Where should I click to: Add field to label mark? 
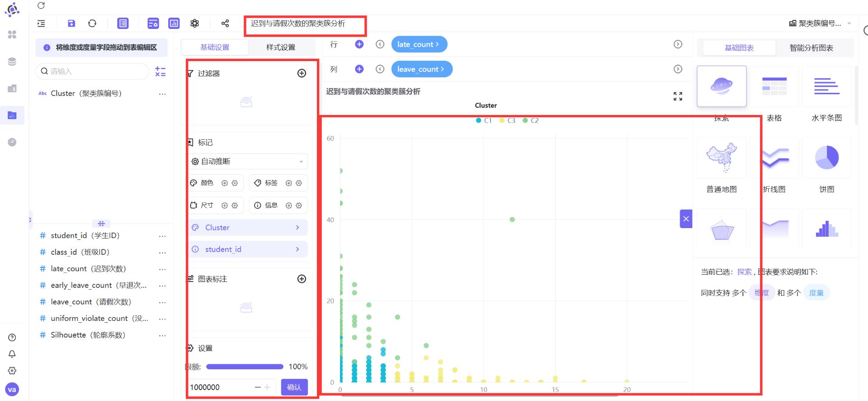coord(289,183)
